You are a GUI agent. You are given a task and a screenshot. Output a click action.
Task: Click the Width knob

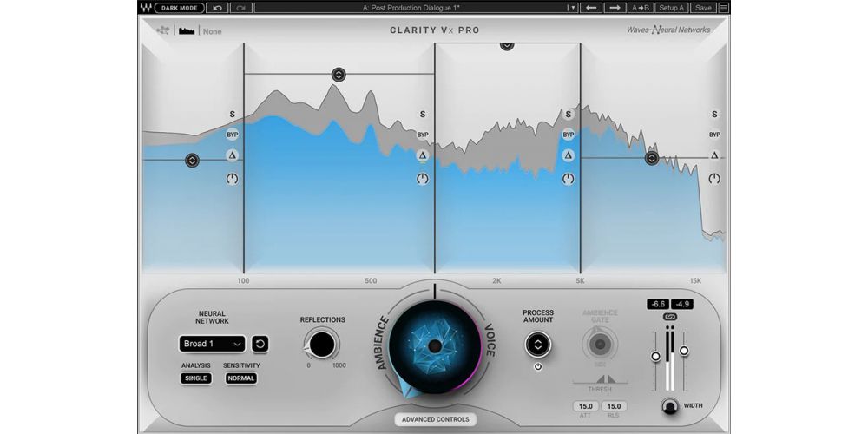(x=670, y=406)
